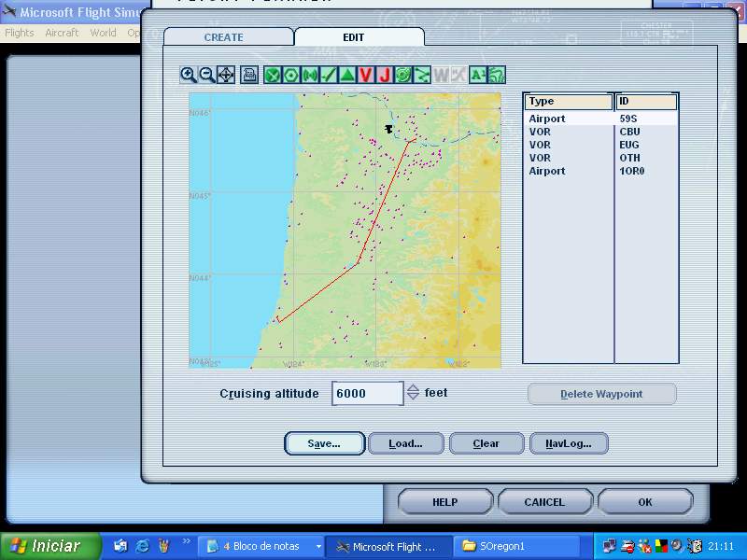Toggle airports visibility on the map
The width and height of the screenshot is (747, 560).
[274, 75]
